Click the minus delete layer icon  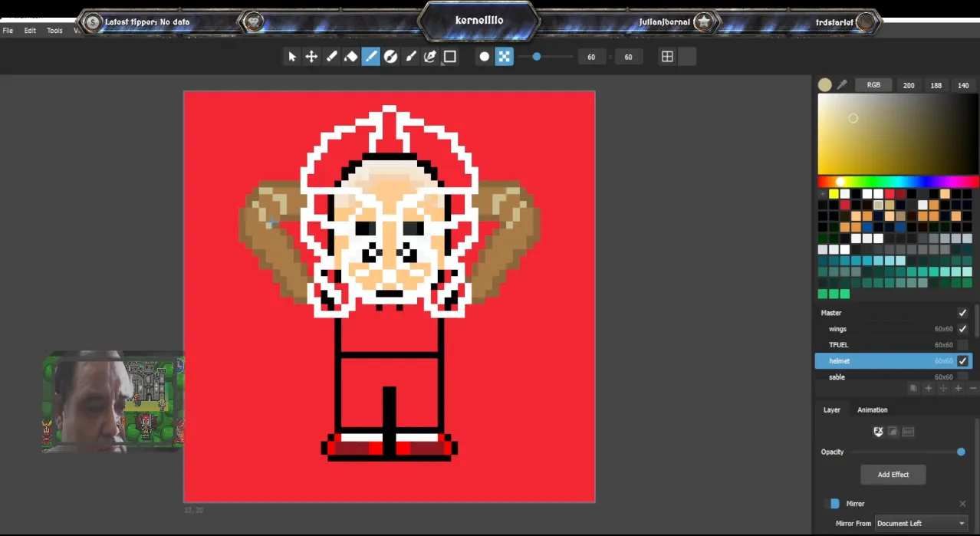pos(973,389)
